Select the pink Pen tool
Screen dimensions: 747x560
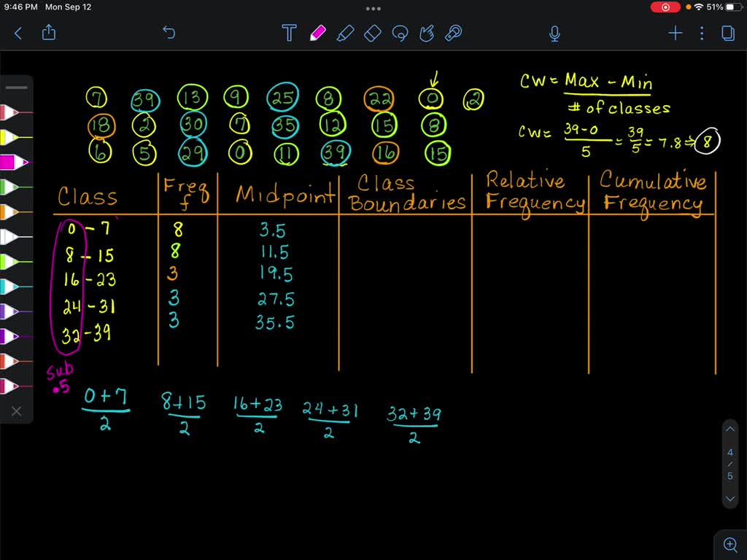coord(317,33)
